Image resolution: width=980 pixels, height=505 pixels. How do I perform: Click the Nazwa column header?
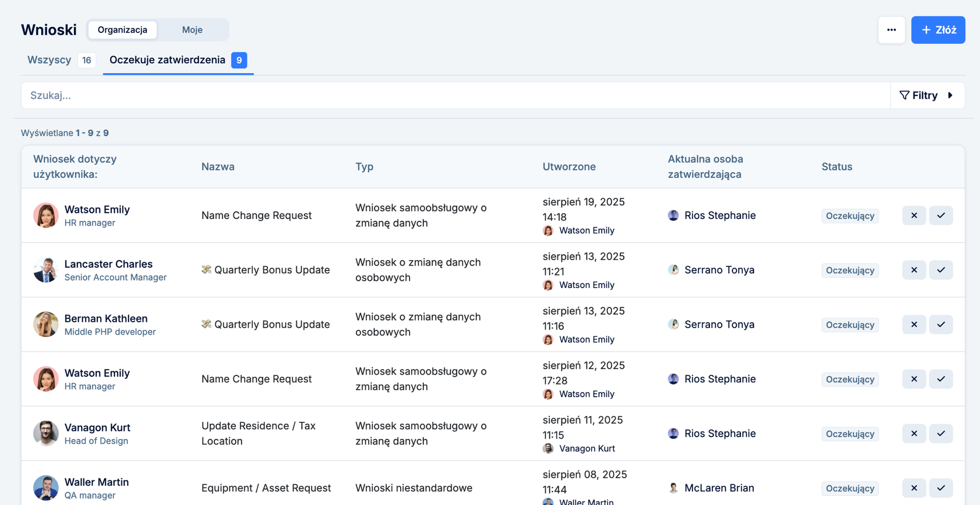tap(218, 166)
